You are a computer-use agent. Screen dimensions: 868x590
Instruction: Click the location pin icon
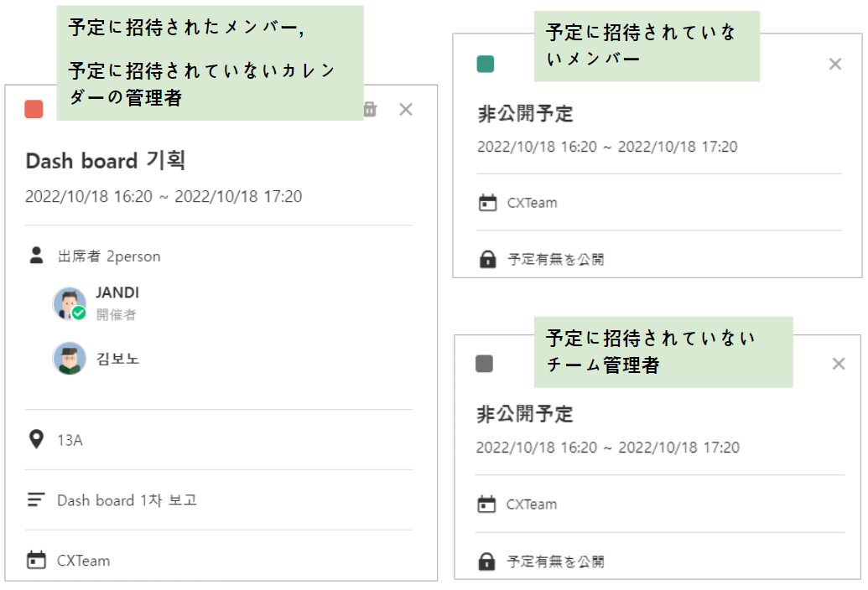coord(36,439)
